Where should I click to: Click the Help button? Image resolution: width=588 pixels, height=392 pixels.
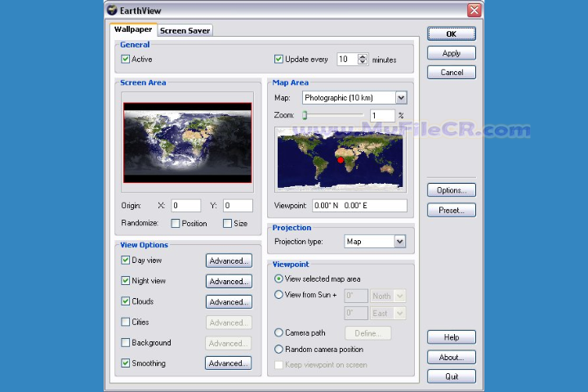[x=452, y=337]
